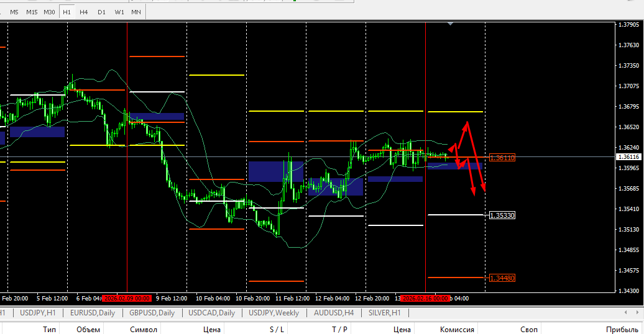The height and width of the screenshot is (334, 644).
Task: Click the 1.37905 price scale value
Action: (629, 25)
